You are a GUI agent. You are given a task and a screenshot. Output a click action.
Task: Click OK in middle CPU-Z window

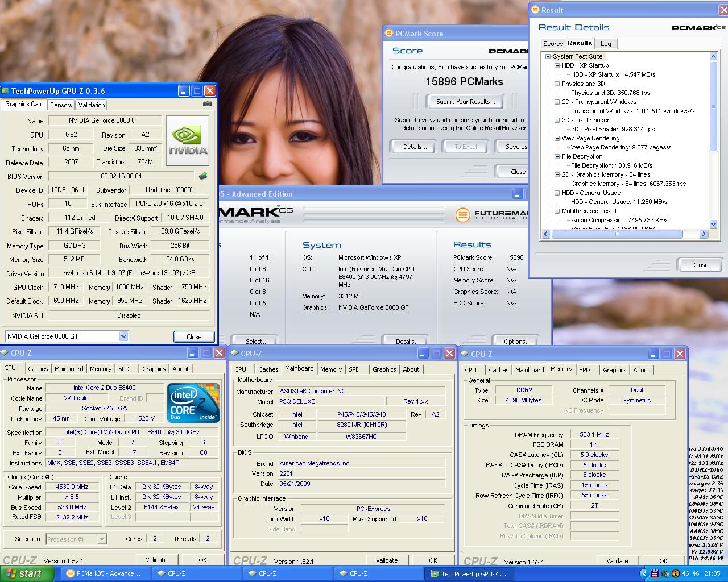433,560
